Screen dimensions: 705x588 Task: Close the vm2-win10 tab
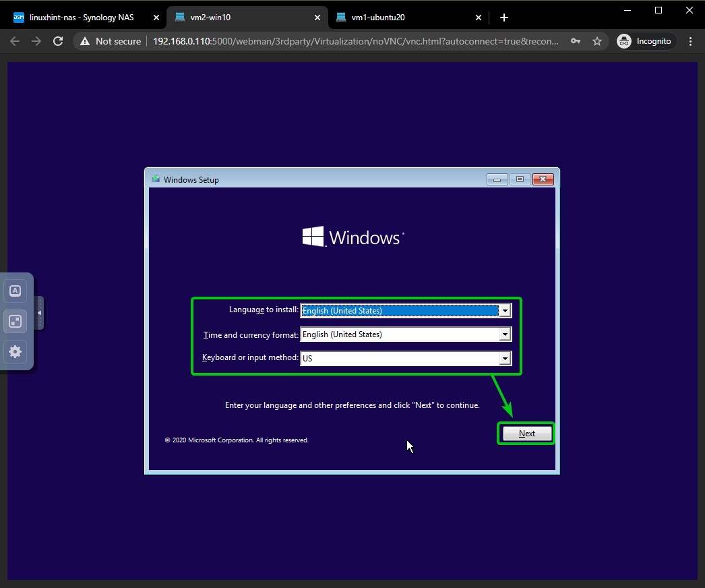point(317,18)
